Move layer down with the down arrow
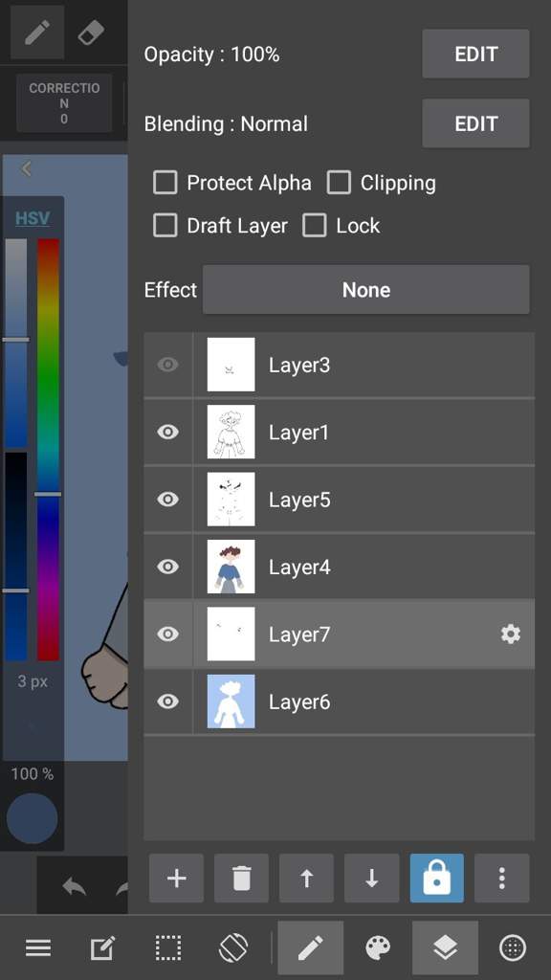This screenshot has height=980, width=551. click(372, 879)
